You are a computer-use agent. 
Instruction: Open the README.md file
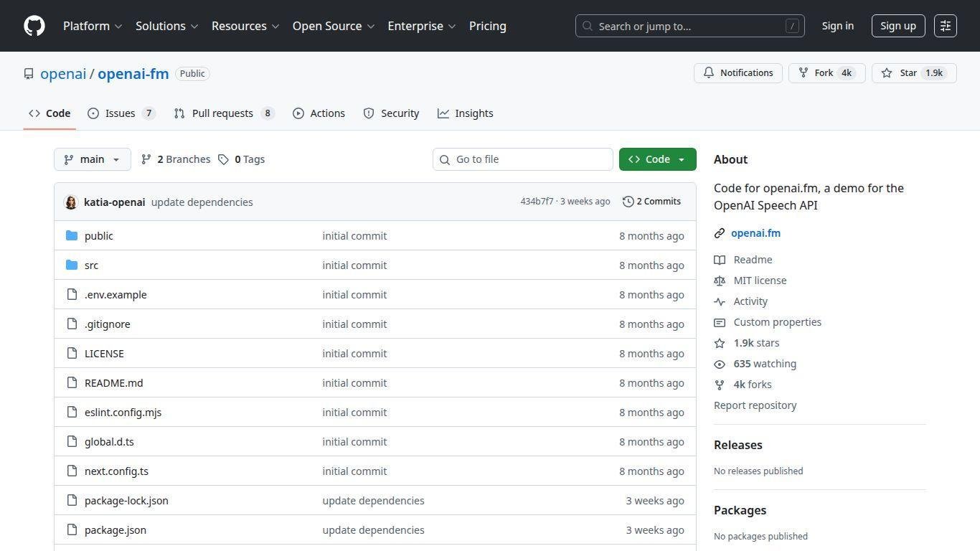(x=113, y=383)
